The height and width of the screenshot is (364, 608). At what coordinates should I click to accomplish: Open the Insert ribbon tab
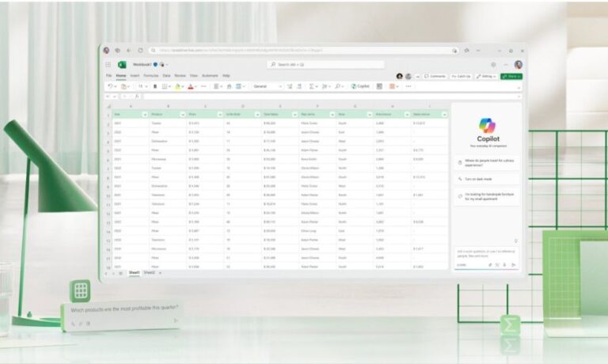pyautogui.click(x=133, y=76)
